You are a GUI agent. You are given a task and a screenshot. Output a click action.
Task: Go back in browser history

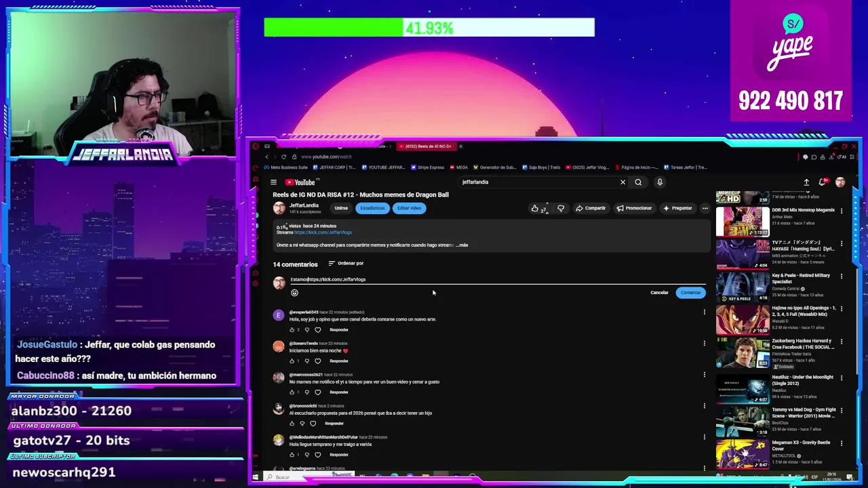tap(267, 157)
